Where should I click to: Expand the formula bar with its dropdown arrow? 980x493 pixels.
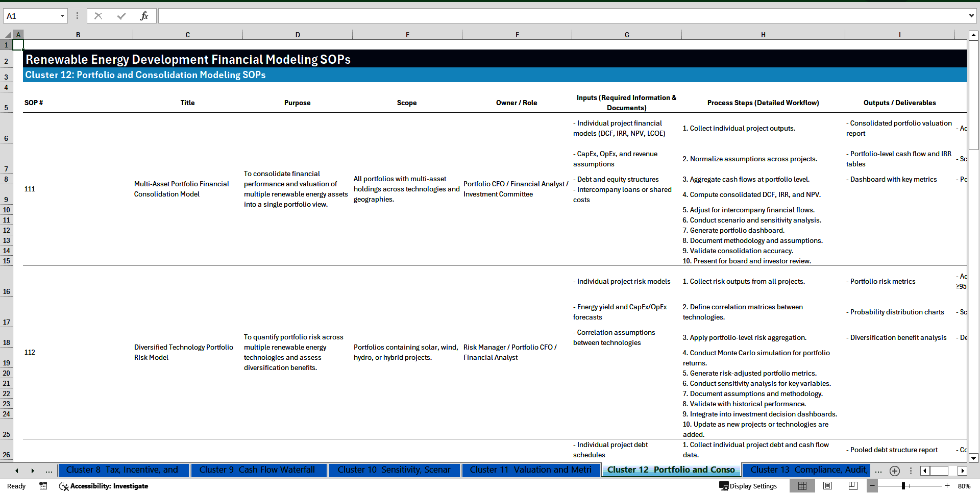coord(972,16)
